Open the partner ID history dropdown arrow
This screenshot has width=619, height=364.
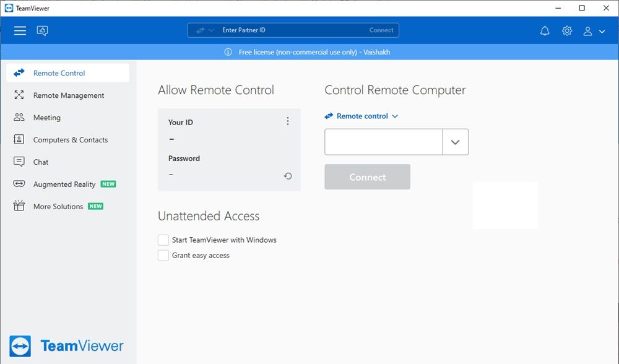(x=455, y=142)
